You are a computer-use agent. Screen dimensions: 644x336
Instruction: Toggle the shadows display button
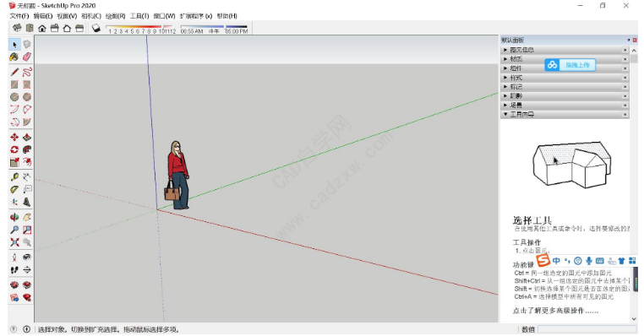coord(96,28)
